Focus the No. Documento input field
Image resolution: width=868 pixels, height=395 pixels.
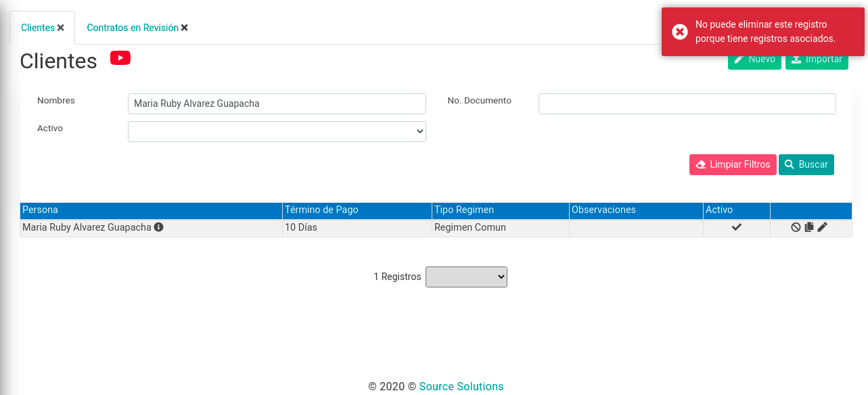click(687, 103)
